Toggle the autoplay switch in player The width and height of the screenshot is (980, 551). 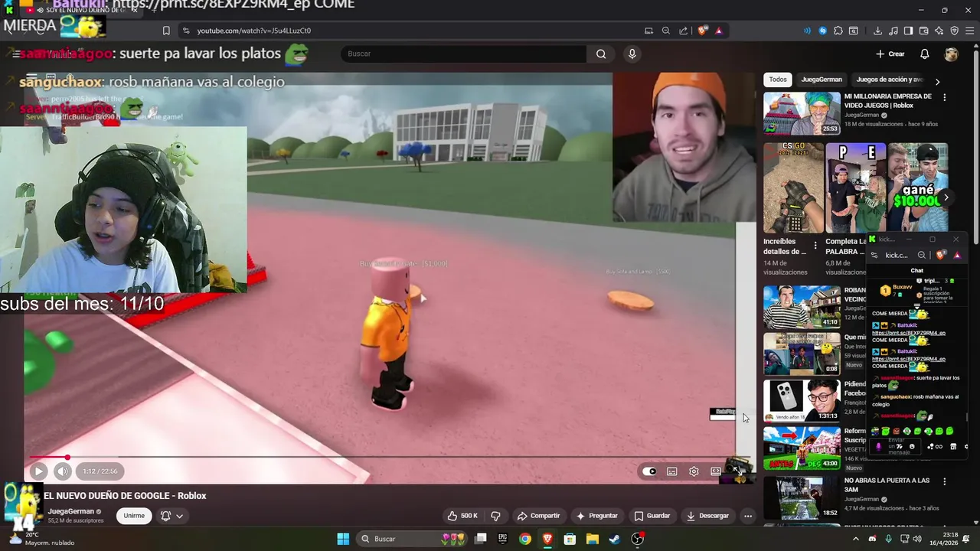pyautogui.click(x=649, y=471)
